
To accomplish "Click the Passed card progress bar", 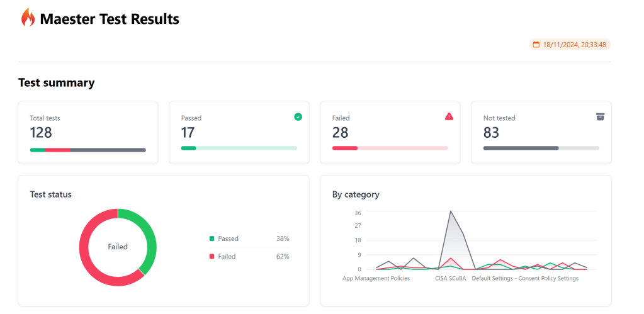I will click(x=239, y=148).
